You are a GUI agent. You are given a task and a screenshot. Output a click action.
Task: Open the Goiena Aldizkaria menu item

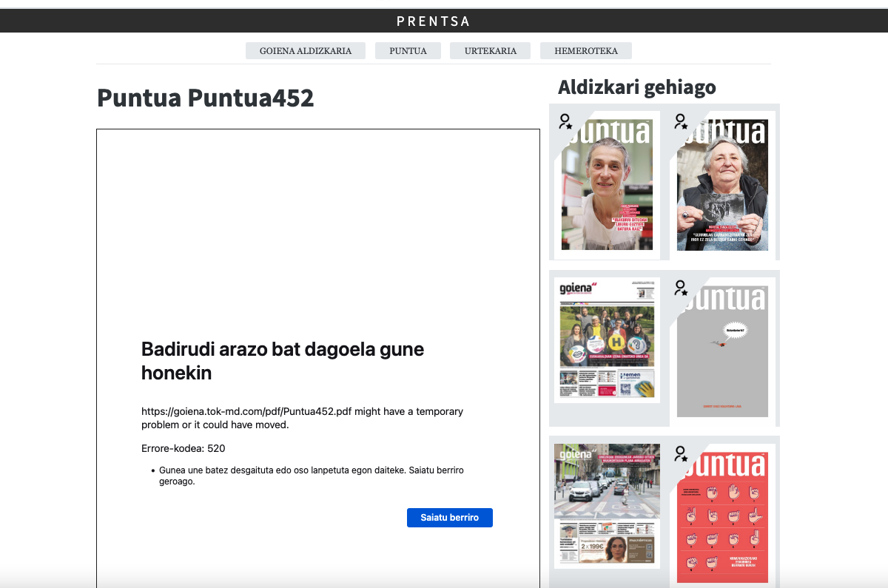pos(306,51)
